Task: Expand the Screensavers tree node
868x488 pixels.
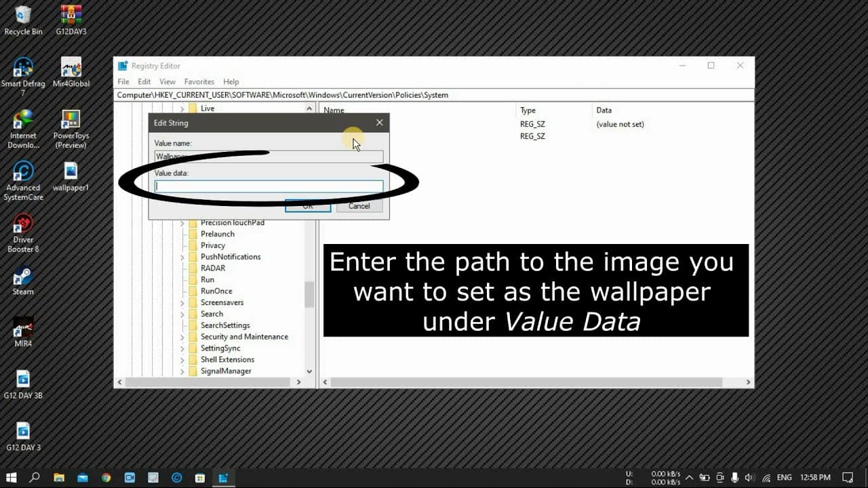Action: coord(182,302)
